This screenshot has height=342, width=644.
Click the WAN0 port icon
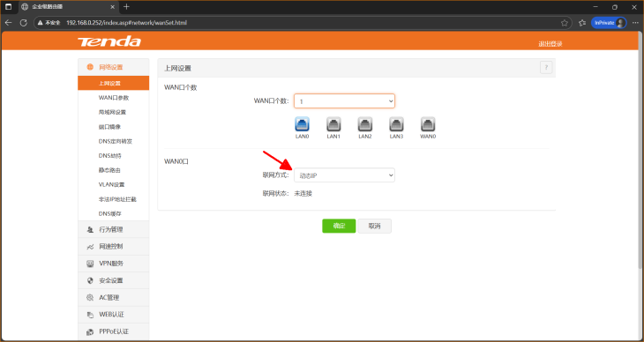tap(428, 124)
